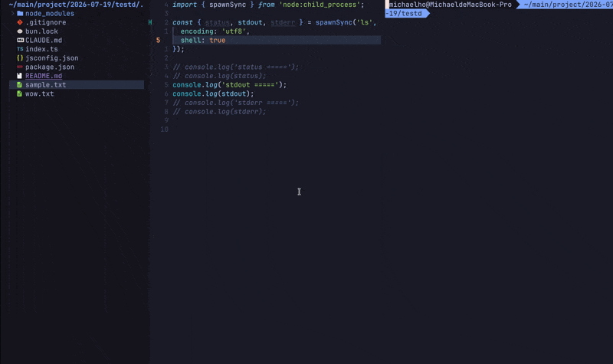Click line number 10 in the gutter
613x364 pixels.
point(164,130)
